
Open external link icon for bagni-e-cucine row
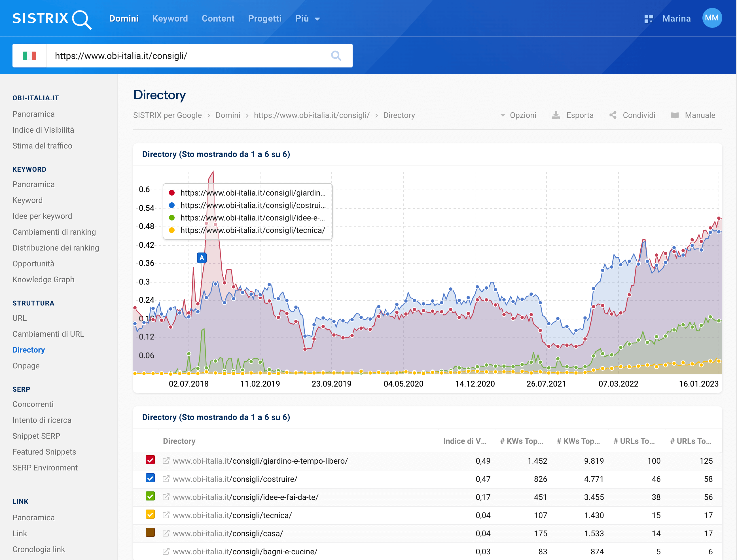[x=166, y=552]
